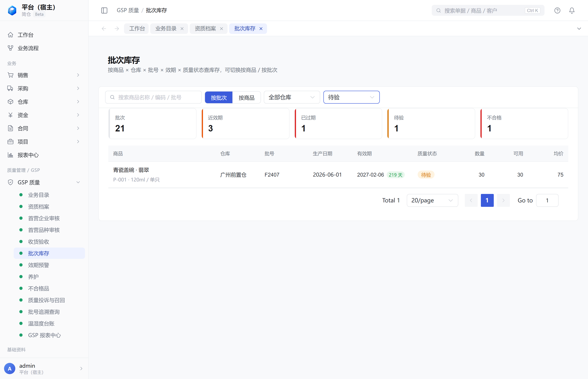Expand the 项目 menu chevron

[x=78, y=142]
